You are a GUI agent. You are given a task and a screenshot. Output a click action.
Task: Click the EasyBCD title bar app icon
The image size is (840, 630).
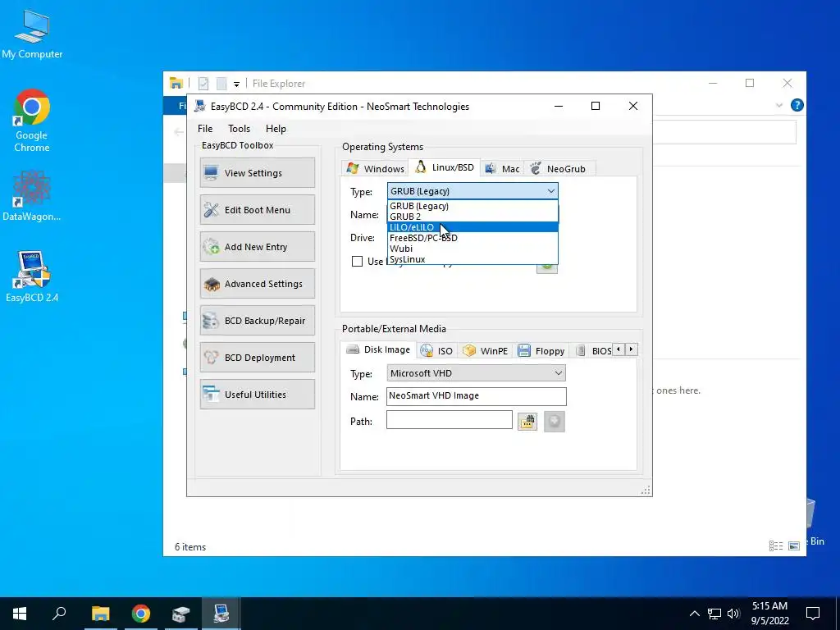200,106
